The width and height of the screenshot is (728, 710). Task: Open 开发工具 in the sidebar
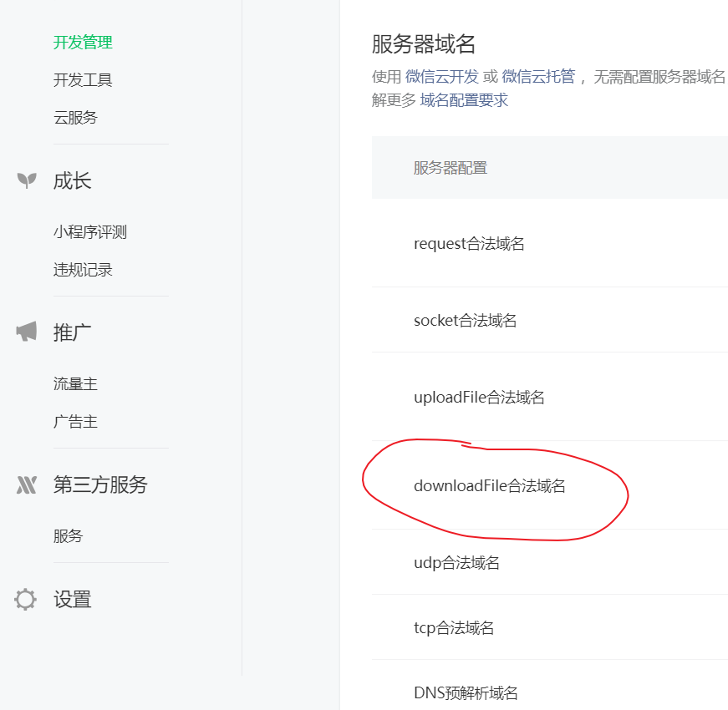(83, 80)
